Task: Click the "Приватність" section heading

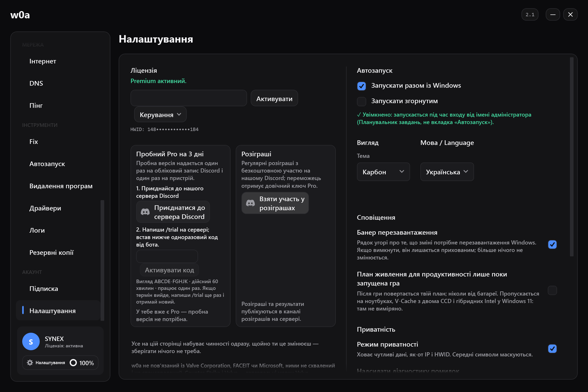Action: tap(376, 329)
